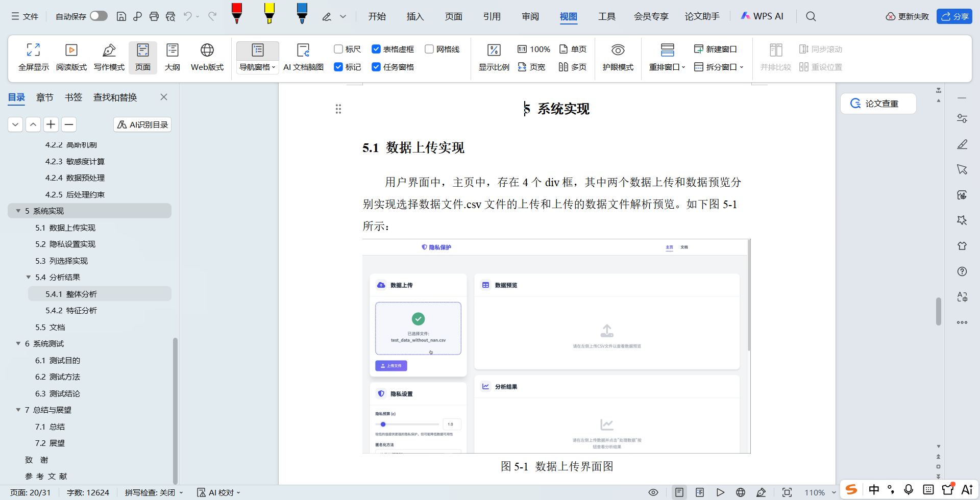Expand rearrange windows dropdown
Screen dimensions: 980x500
(x=667, y=67)
